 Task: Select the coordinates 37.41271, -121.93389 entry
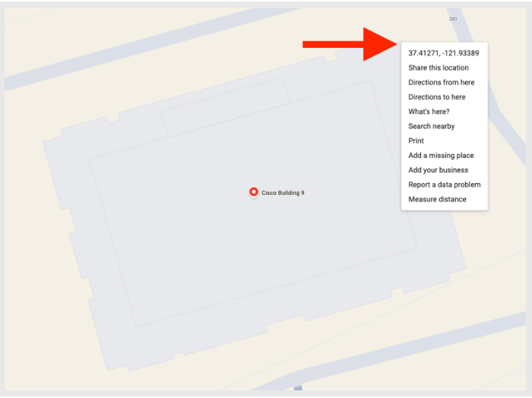(x=443, y=53)
